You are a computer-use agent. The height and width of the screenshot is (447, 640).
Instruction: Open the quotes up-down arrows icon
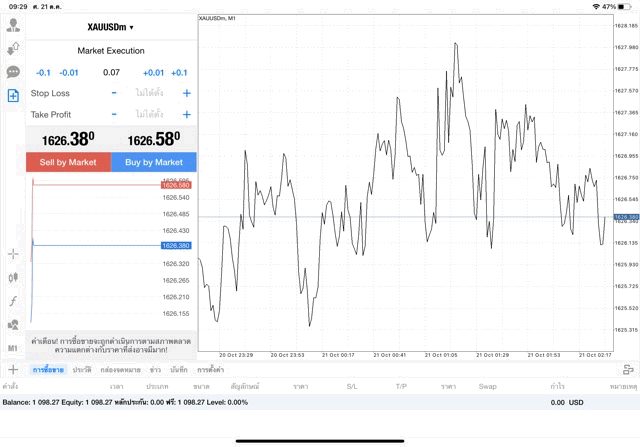(x=13, y=48)
